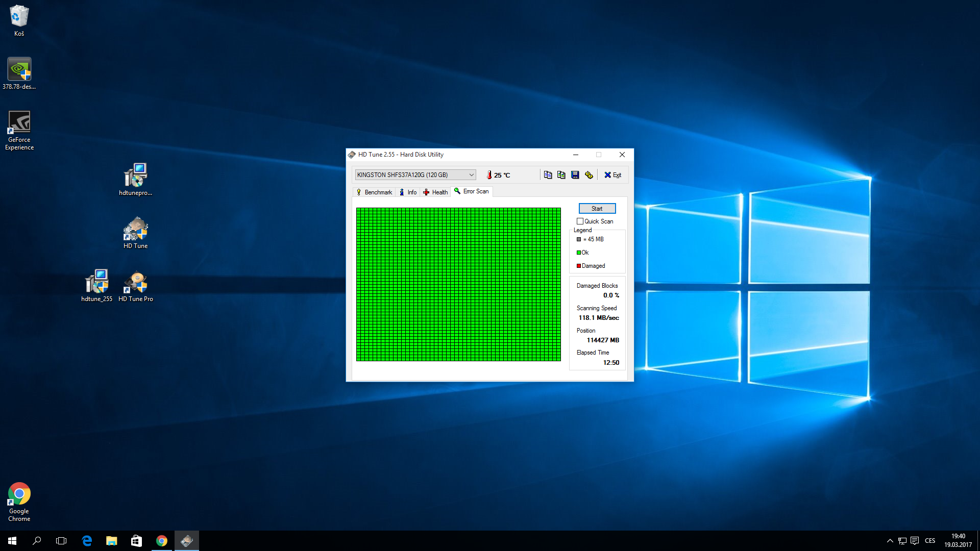Open Task View on the taskbar
The width and height of the screenshot is (980, 551).
(x=61, y=541)
